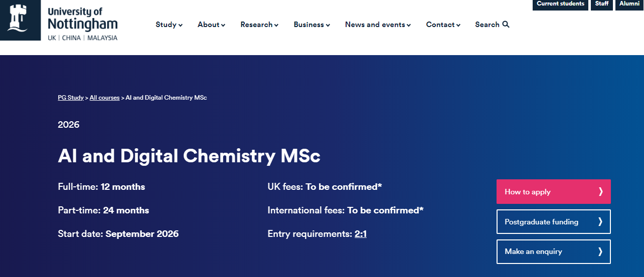Click the arrow icon on How to apply

(x=600, y=192)
